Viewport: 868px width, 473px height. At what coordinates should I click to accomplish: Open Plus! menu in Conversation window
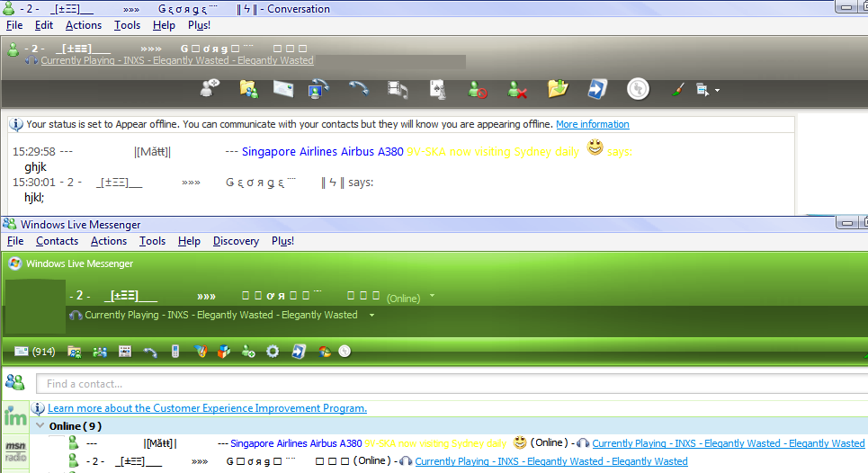[x=200, y=25]
